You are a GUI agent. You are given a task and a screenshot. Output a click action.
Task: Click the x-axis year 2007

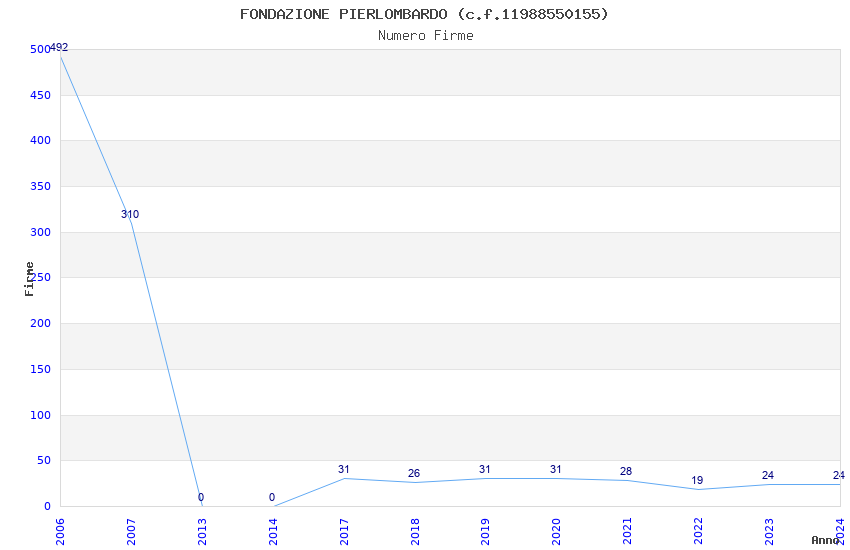click(x=131, y=531)
